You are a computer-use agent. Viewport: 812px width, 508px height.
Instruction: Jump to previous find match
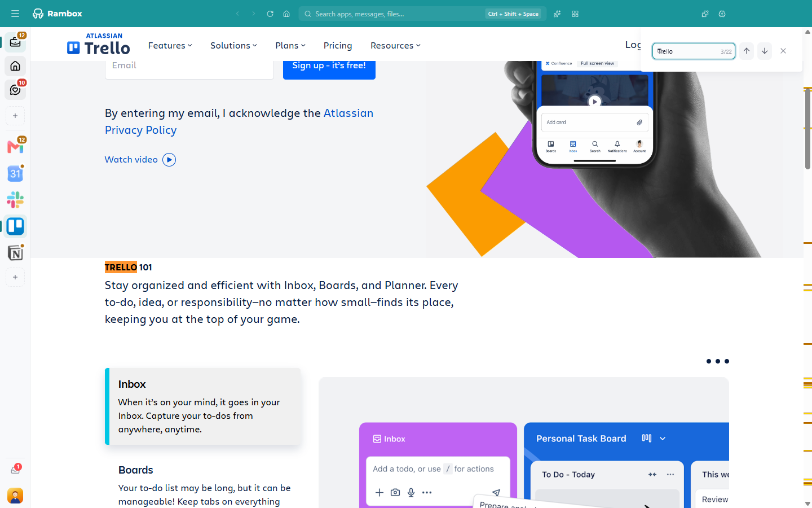[747, 51]
